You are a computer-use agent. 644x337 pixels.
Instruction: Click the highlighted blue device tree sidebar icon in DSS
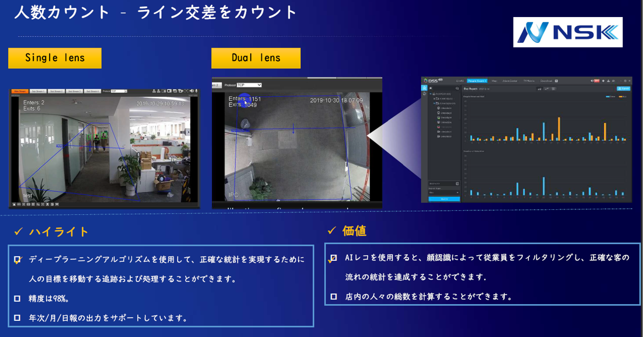424,88
